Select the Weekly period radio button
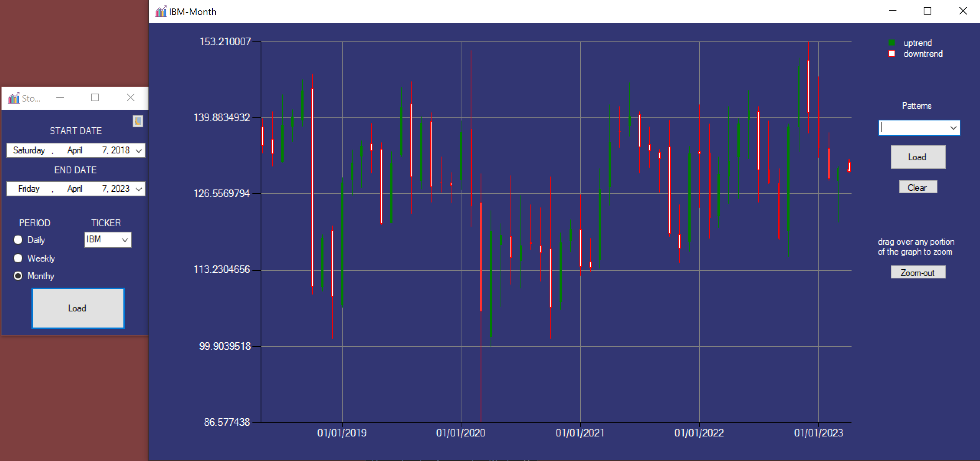 coord(18,258)
